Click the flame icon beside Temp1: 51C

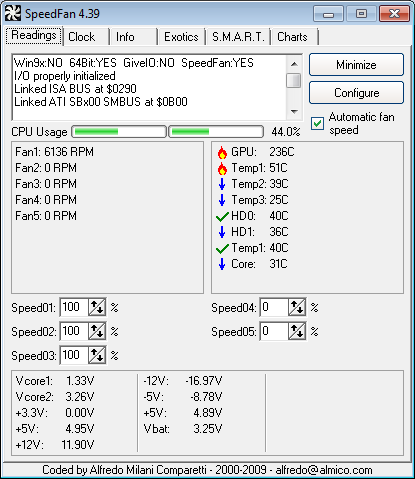pos(222,168)
